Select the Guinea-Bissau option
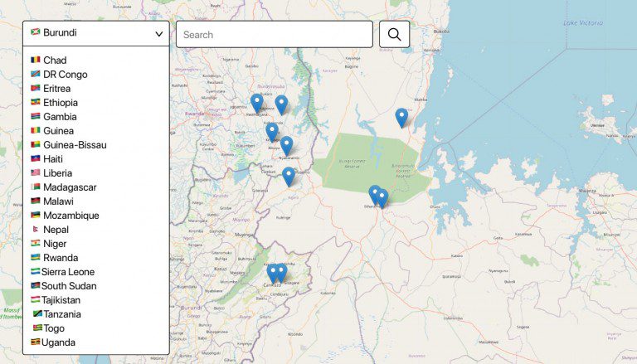 click(x=69, y=145)
